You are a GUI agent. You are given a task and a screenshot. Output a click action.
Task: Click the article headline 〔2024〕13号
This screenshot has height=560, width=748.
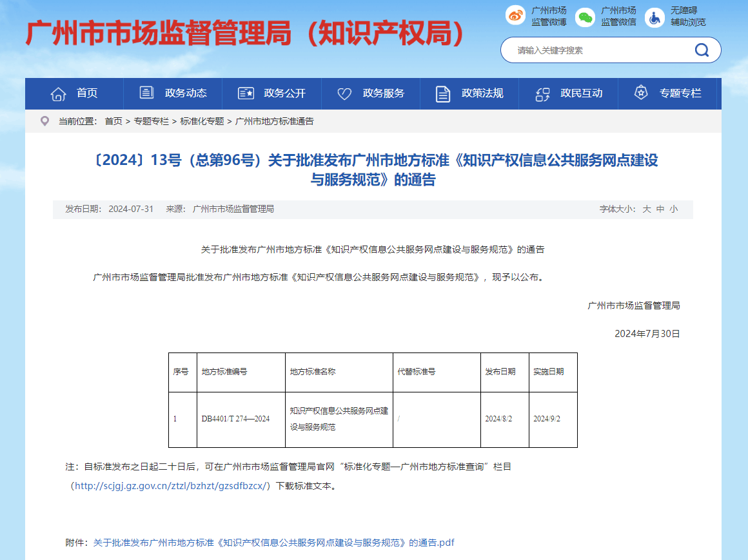[374, 169]
